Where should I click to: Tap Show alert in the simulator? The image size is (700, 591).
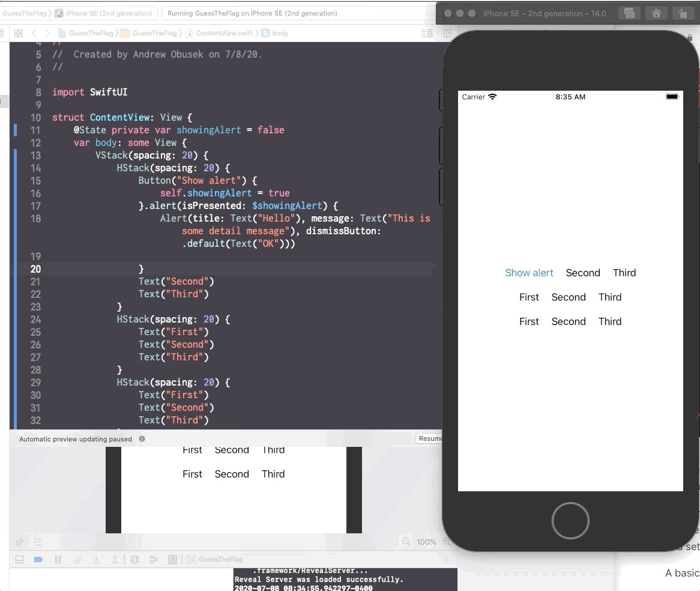529,273
